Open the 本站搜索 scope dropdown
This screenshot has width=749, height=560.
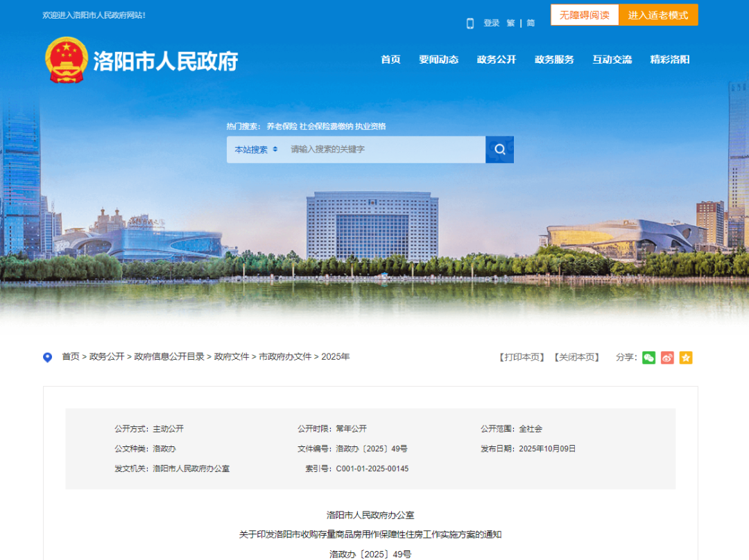[x=255, y=150]
